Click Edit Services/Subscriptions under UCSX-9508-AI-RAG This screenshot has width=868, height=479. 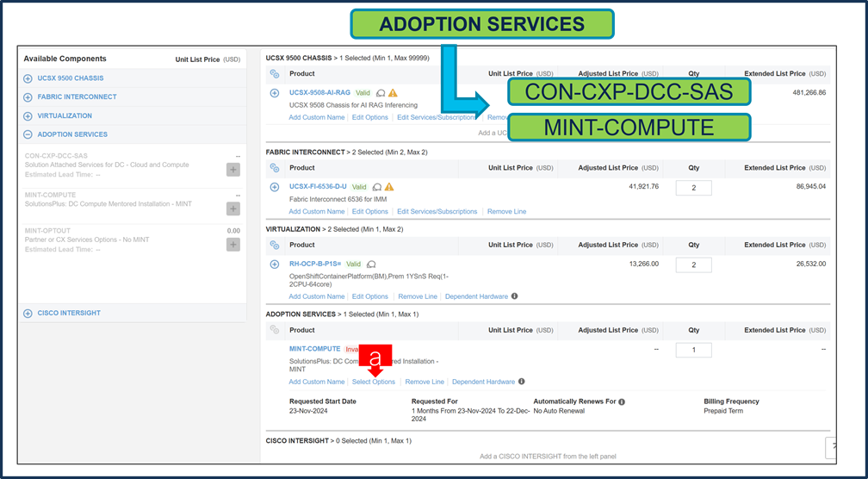tap(437, 117)
